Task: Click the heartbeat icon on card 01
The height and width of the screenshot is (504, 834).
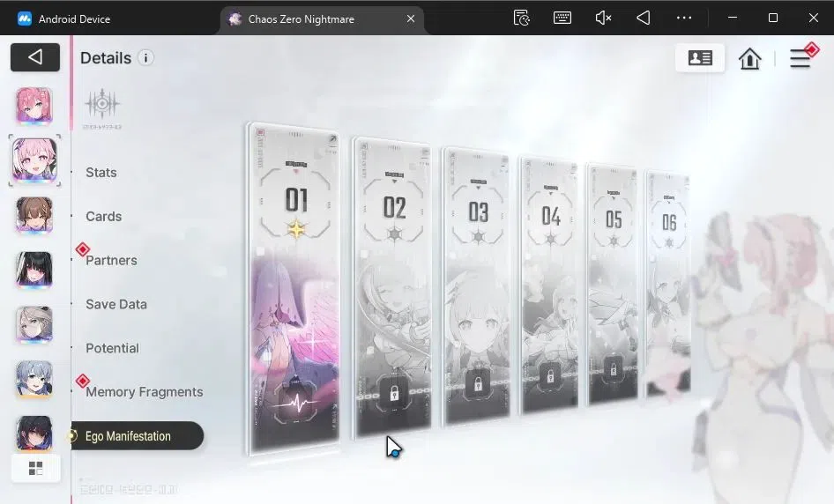Action: [296, 403]
